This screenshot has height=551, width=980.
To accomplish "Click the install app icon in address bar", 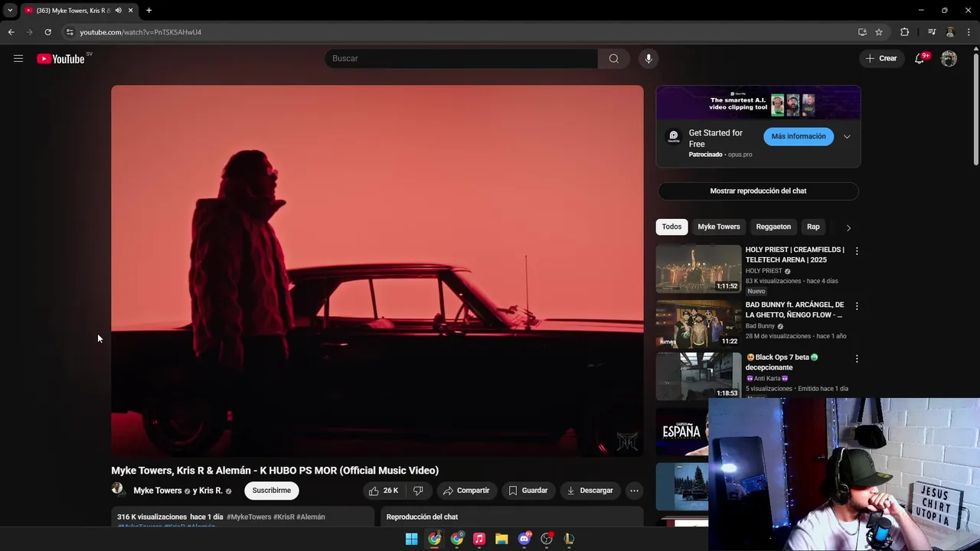I will tap(862, 32).
